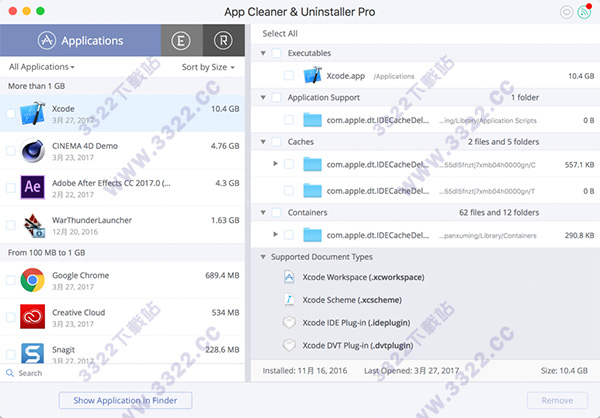
Task: Click the Xcode DVT Plug-in icon
Action: (x=289, y=345)
